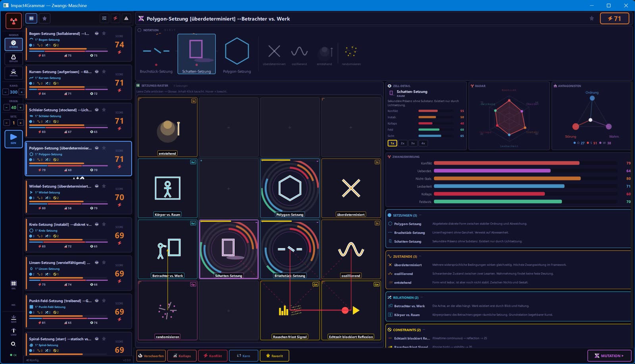This screenshot has height=364, width=635.
Task: Increase the KAND. value with plus
Action: point(21,92)
